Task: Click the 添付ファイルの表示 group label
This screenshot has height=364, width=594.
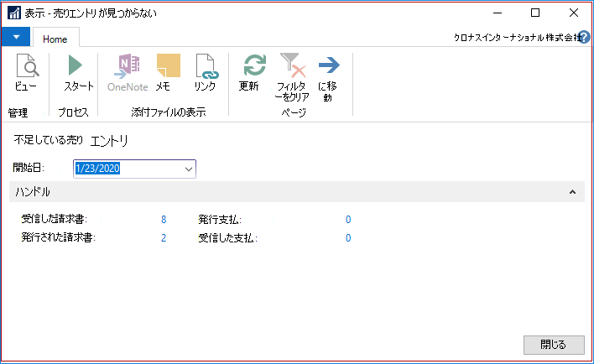Action: pos(169,112)
